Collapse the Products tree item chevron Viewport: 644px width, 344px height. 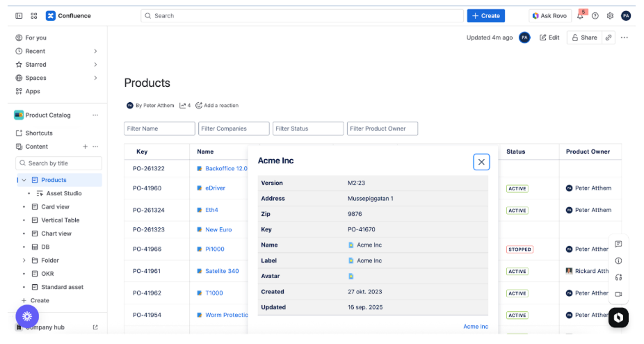pos(24,180)
